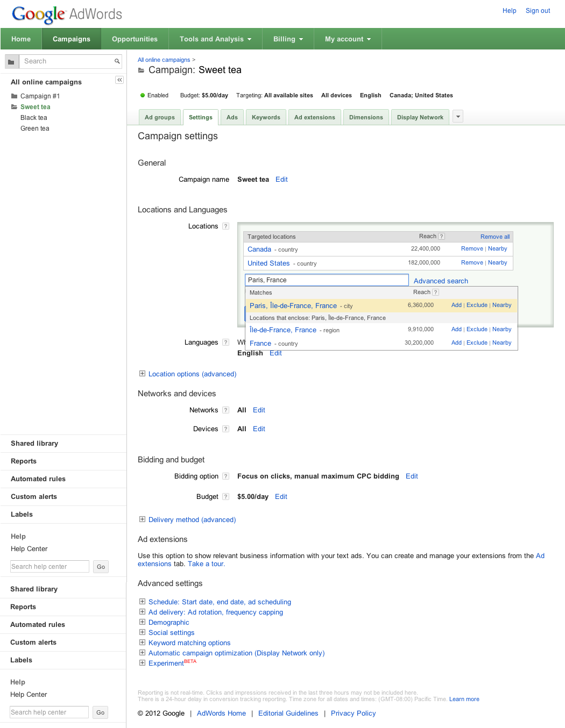Click Learn more link in footer
This screenshot has height=728, width=565.
(464, 700)
